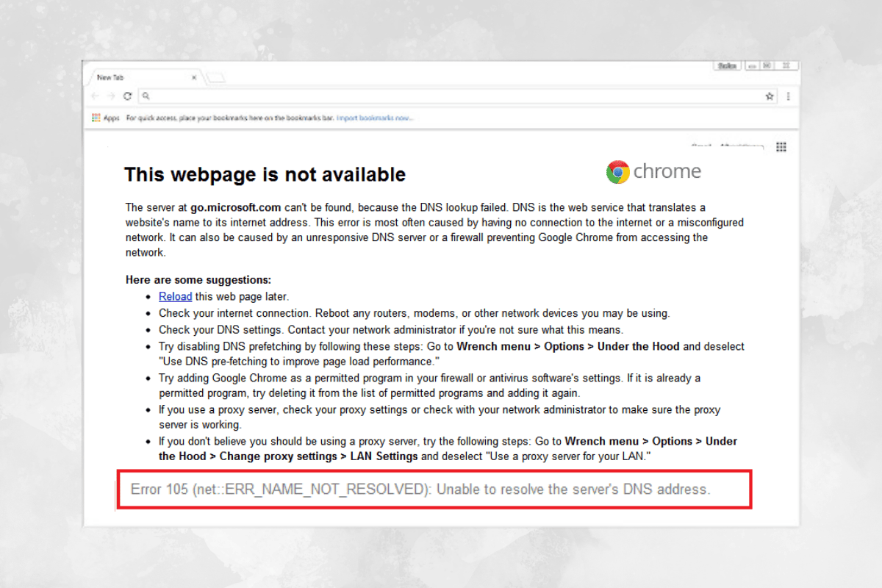This screenshot has width=882, height=588.
Task: Click into the address bar
Action: click(x=458, y=96)
